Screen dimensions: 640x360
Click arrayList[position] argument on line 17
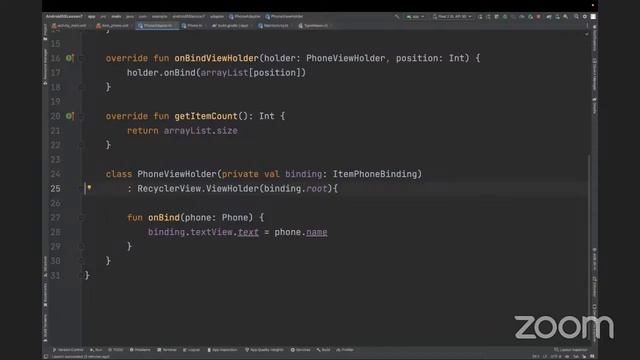click(251, 73)
